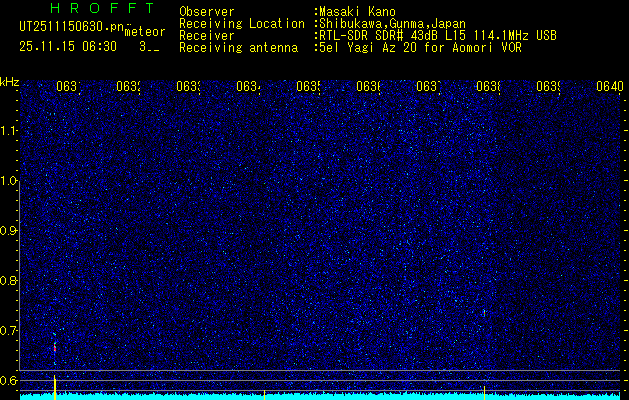
Task: Click the tallest yellow marker on the bottom strip
Action: (55, 387)
